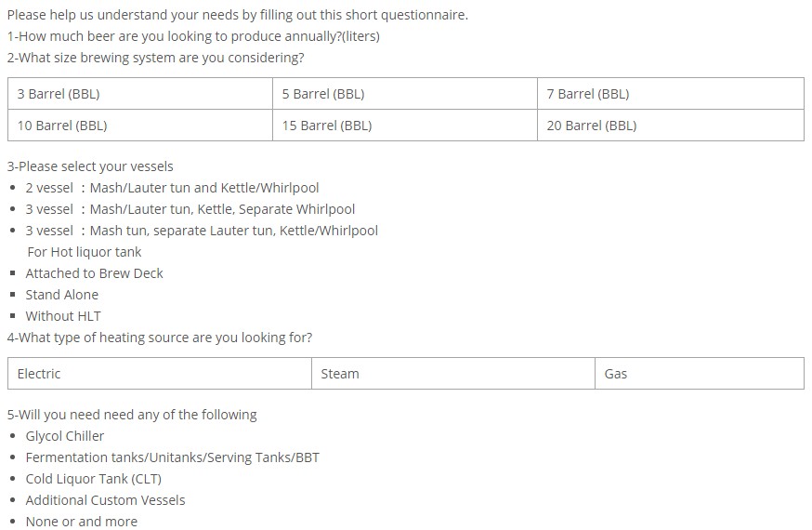Click the Stand Alone list item
Image resolution: width=812 pixels, height=530 pixels.
point(61,295)
